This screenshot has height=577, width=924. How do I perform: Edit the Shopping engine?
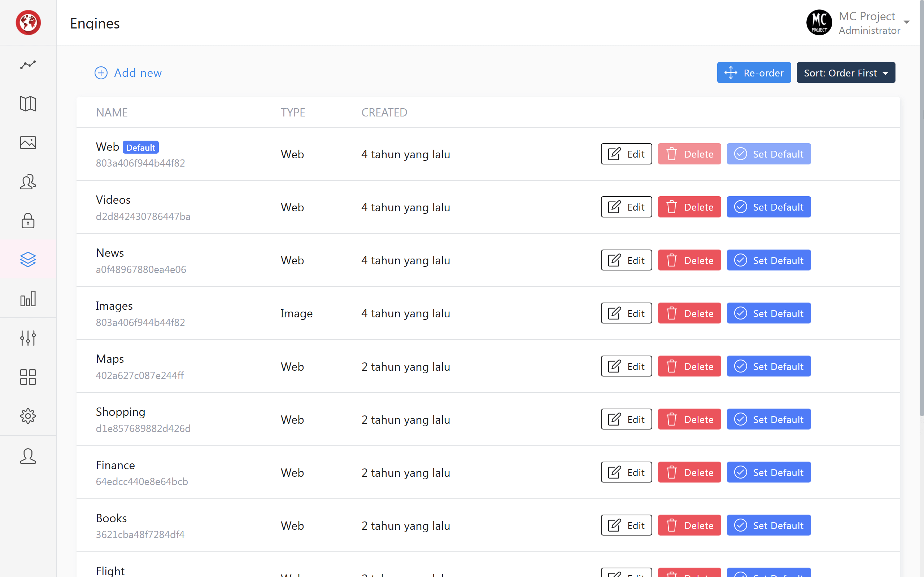(x=626, y=419)
